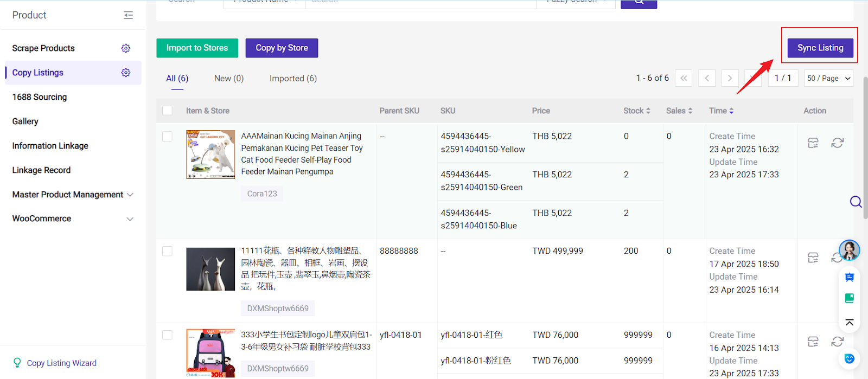Viewport: 868px width, 379px height.
Task: Switch to the New (0) tab
Action: 229,78
